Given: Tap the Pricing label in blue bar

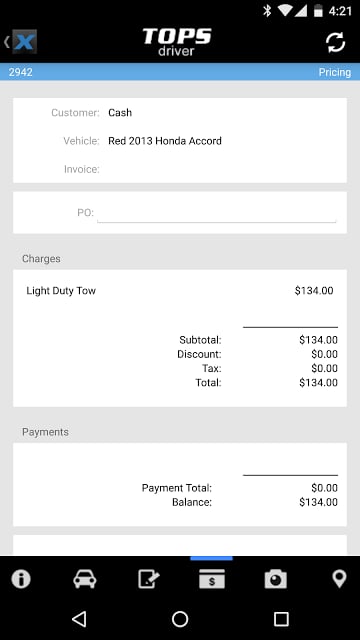Looking at the screenshot, I should tap(335, 72).
